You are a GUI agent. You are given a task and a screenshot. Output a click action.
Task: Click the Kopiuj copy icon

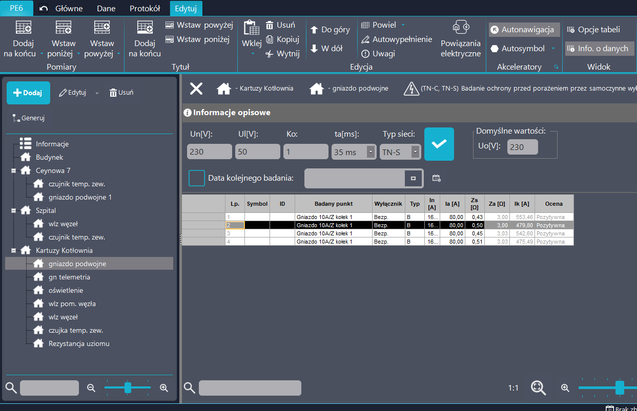[283, 39]
